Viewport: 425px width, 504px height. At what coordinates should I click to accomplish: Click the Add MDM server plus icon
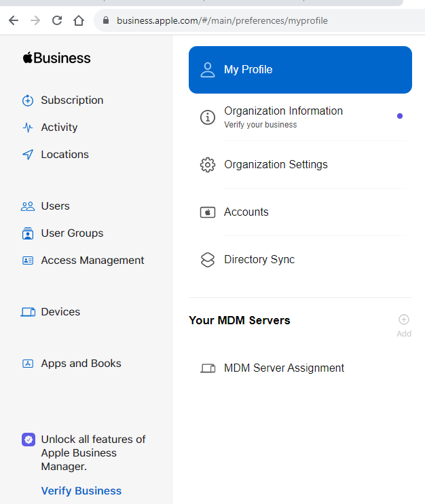404,319
